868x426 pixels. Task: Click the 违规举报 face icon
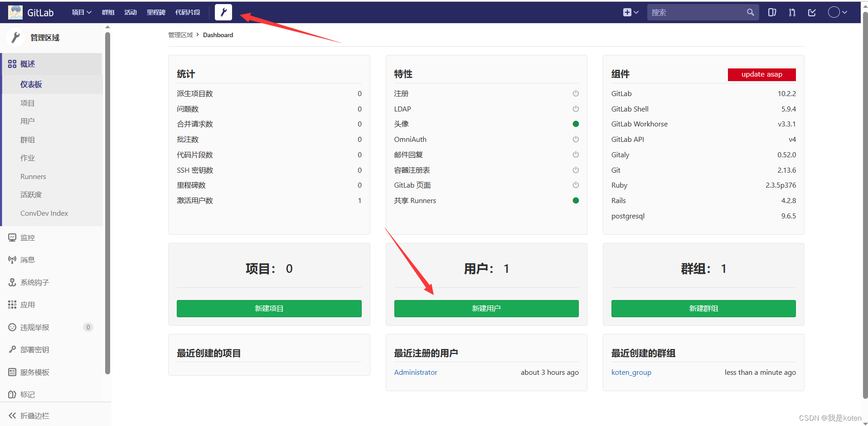(x=12, y=327)
